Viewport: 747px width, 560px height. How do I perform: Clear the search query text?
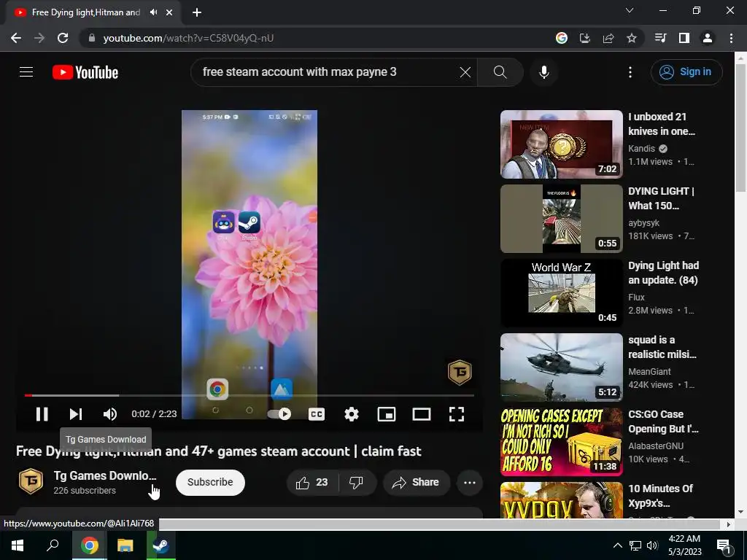tap(465, 72)
